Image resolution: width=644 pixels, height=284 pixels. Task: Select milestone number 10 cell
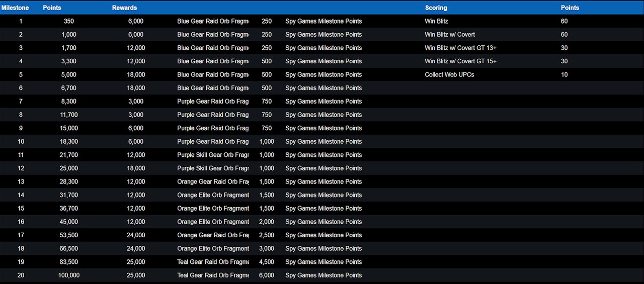pos(21,141)
